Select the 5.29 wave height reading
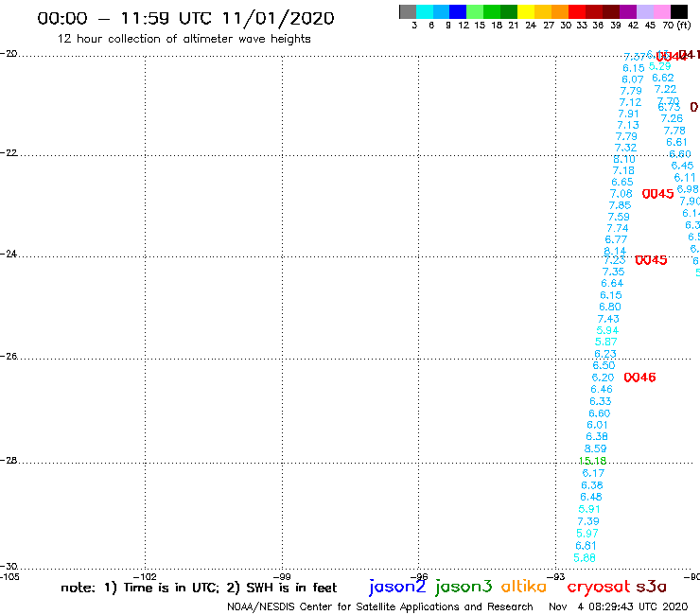This screenshot has height=615, width=700. (660, 66)
